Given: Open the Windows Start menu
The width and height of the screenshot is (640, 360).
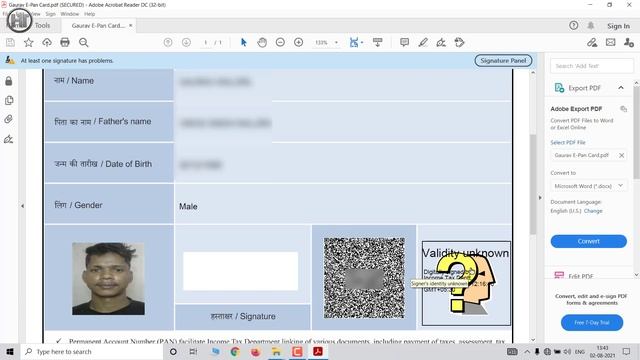Looking at the screenshot, I should 10,351.
